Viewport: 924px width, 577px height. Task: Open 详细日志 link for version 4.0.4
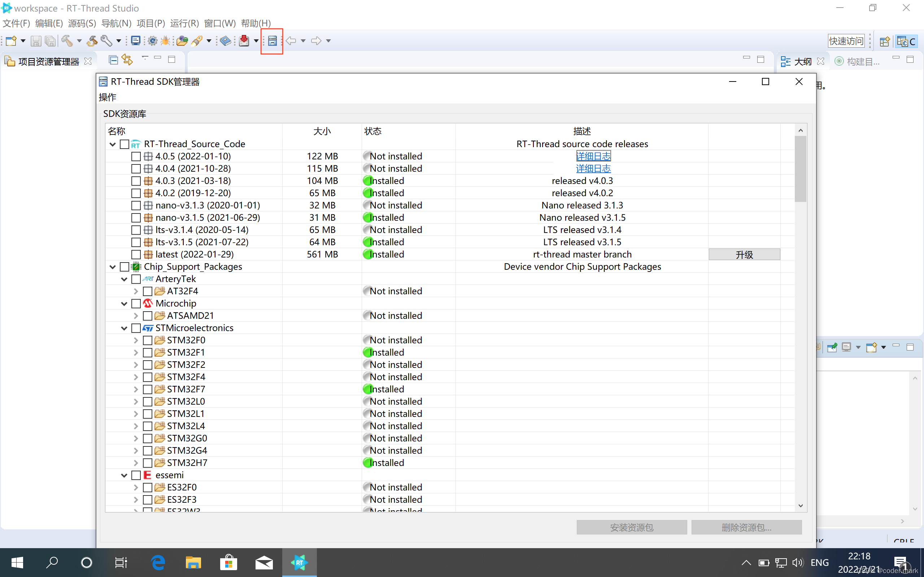tap(593, 169)
